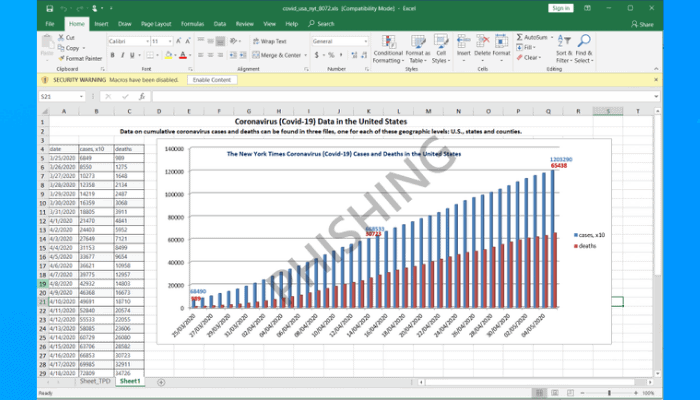Image resolution: width=700 pixels, height=400 pixels.
Task: Click the Share button
Action: (642, 24)
